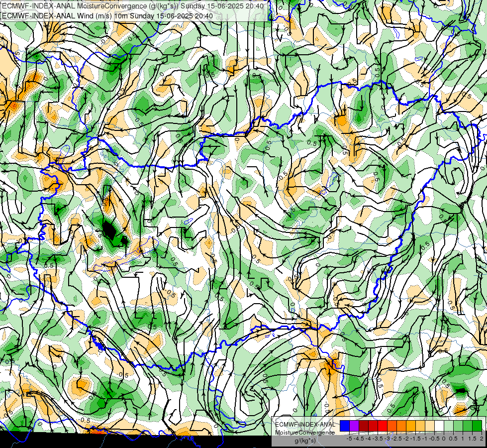Click the -2.5 tick label on legend scale

pos(396,439)
